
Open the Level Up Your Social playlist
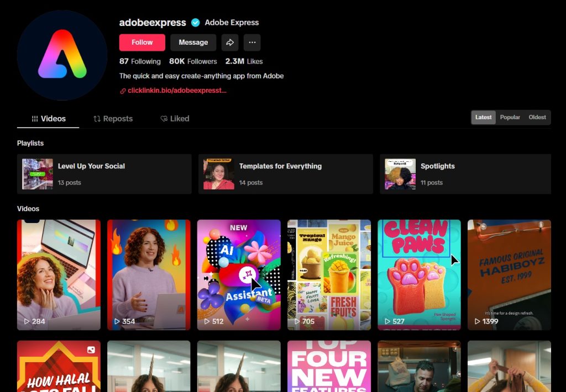point(104,174)
